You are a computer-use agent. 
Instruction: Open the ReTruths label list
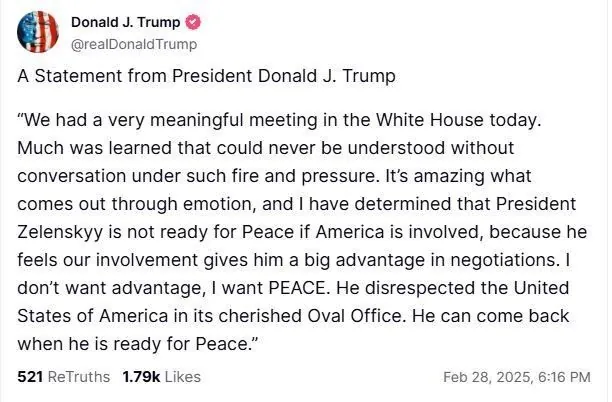tap(80, 377)
